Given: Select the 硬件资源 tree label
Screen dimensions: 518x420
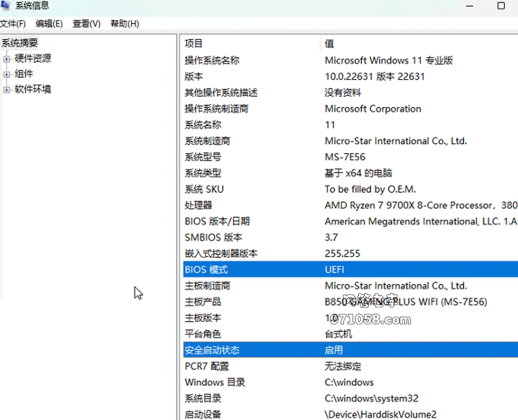Looking at the screenshot, I should click(33, 59).
